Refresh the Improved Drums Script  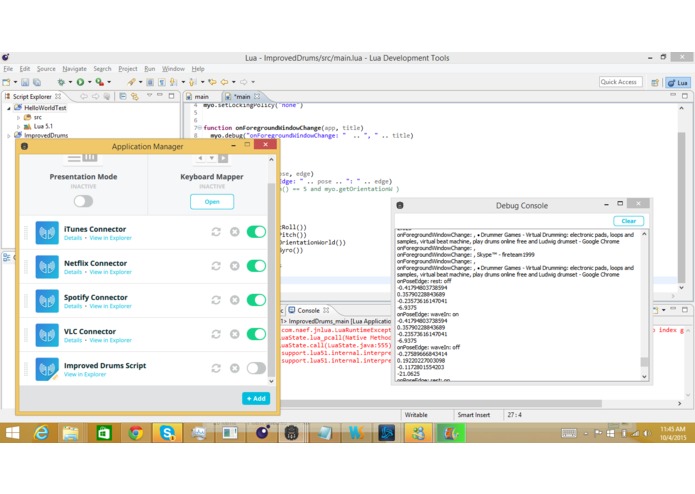click(x=216, y=368)
